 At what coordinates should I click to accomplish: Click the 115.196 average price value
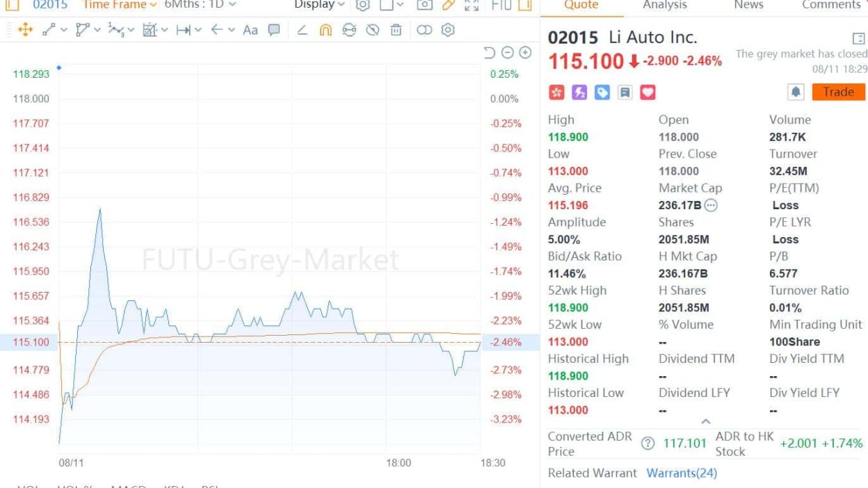pyautogui.click(x=568, y=205)
